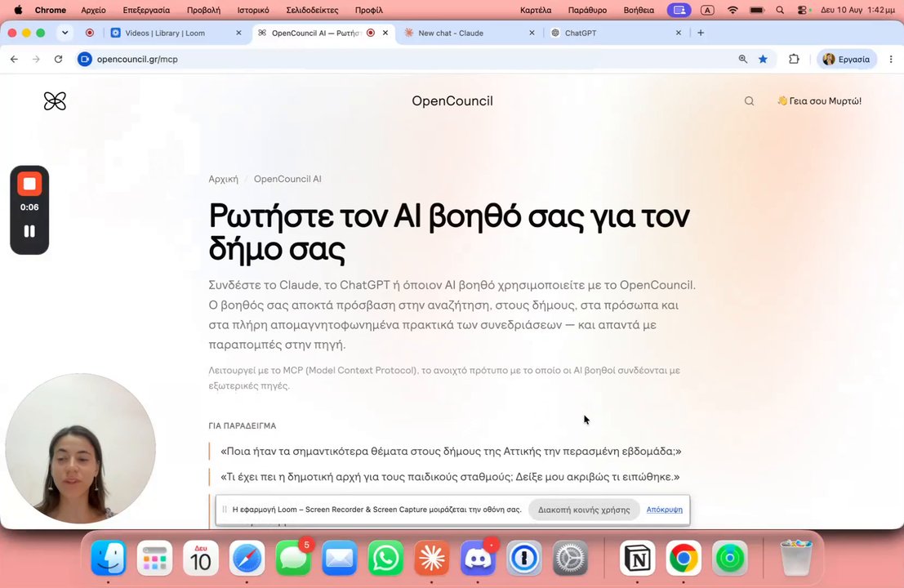Open a new browser tab
The image size is (904, 588).
coord(701,33)
